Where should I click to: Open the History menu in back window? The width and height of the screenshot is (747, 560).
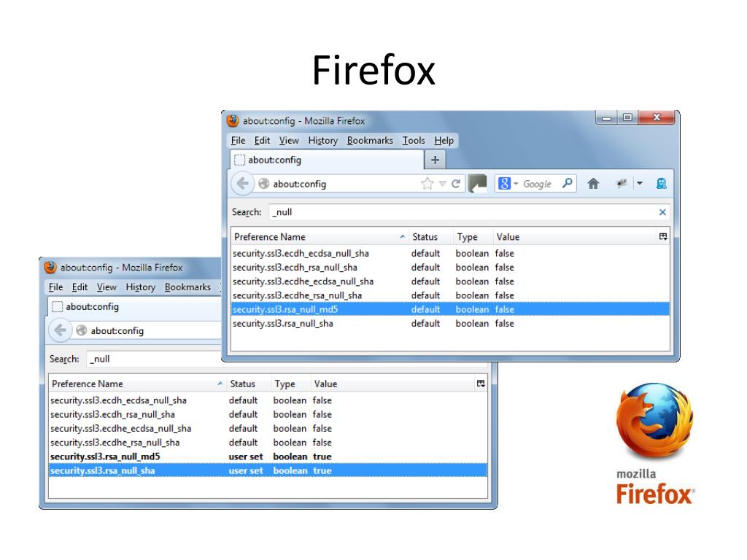(x=140, y=287)
